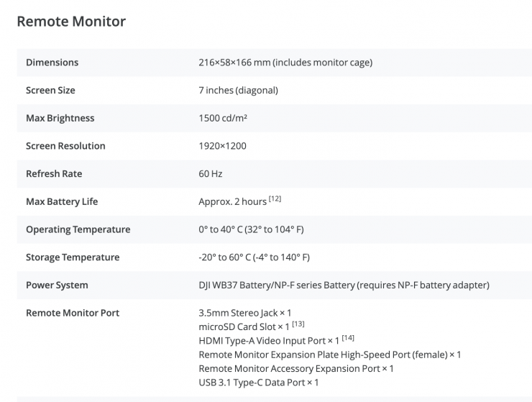Click the DJI WB37 Battery power system text

(344, 285)
